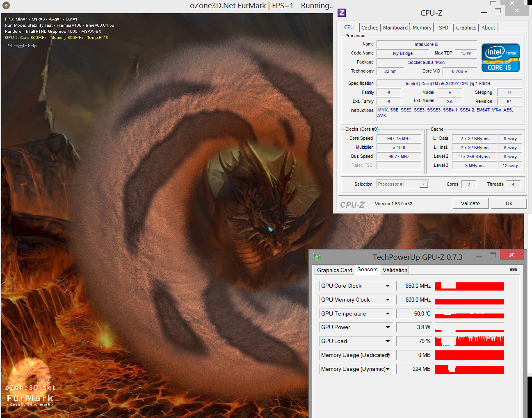Click the empty Rated FSB field

pos(399,166)
